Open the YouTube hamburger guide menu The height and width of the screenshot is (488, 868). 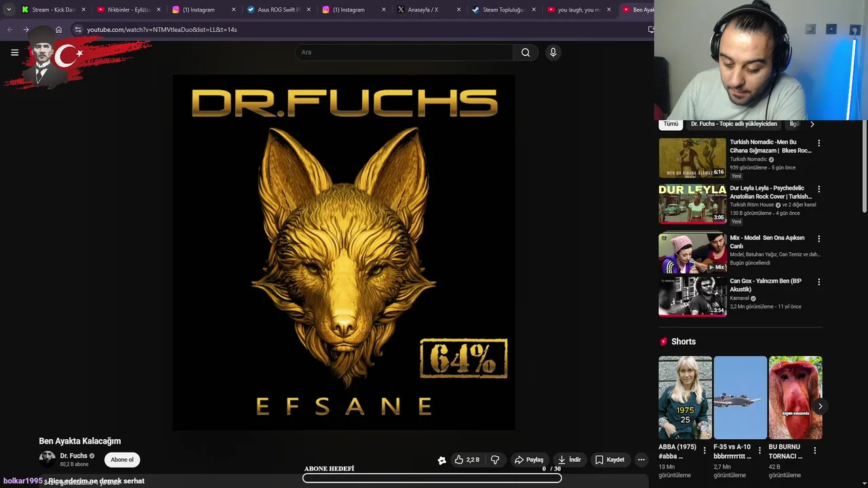tap(14, 52)
